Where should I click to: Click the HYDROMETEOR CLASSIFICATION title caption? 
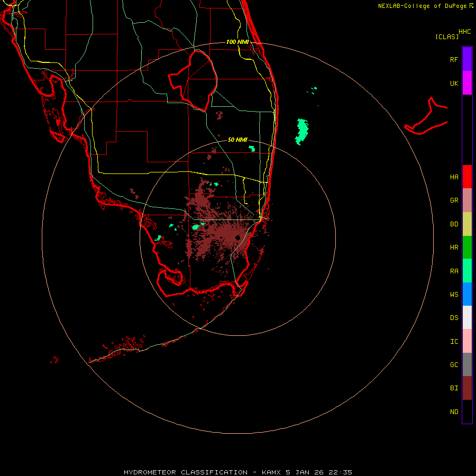tap(237, 472)
